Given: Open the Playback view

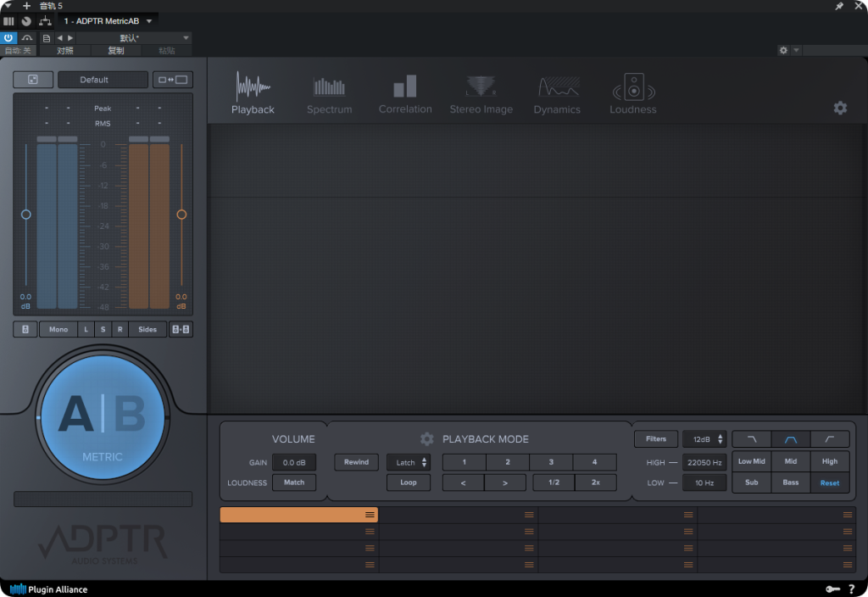Looking at the screenshot, I should point(253,93).
